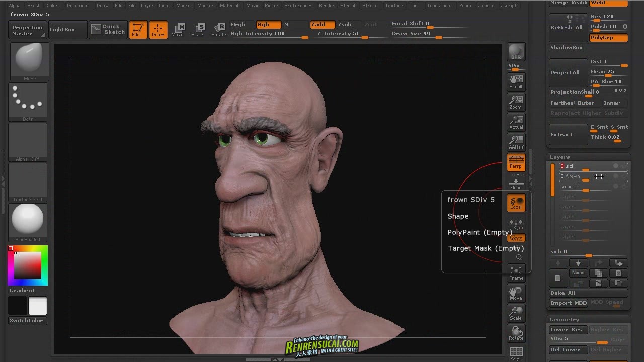Open the Render menu
644x362 pixels.
click(x=327, y=6)
